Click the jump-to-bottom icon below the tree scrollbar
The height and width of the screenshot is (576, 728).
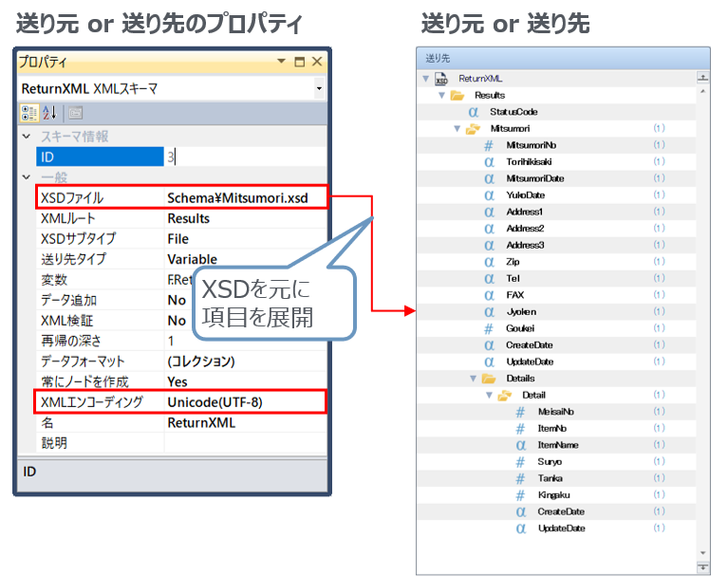click(x=702, y=567)
